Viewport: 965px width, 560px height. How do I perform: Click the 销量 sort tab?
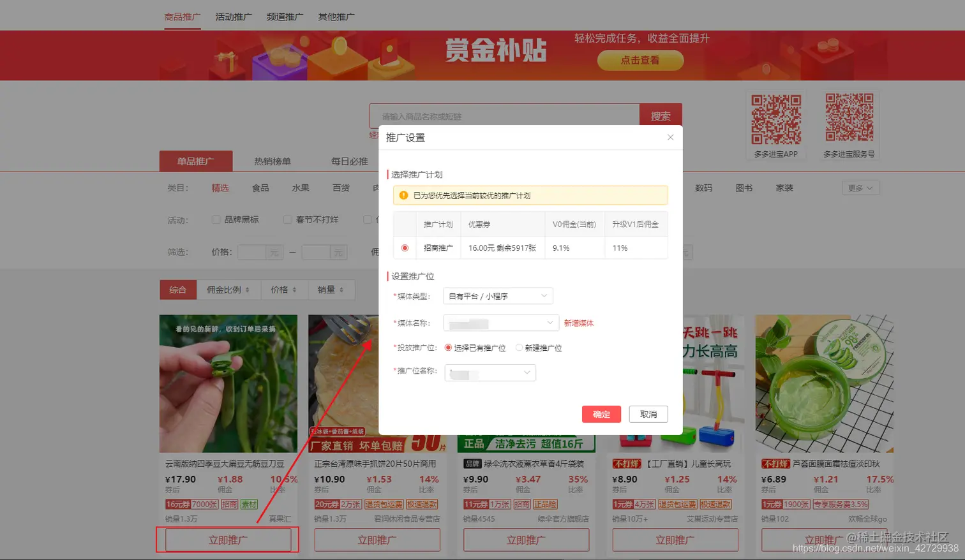tap(331, 290)
